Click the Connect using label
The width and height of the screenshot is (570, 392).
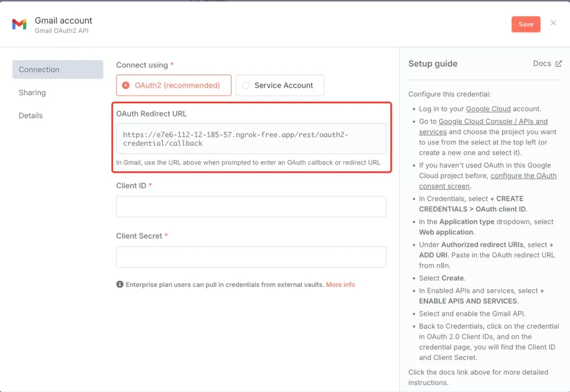[142, 65]
